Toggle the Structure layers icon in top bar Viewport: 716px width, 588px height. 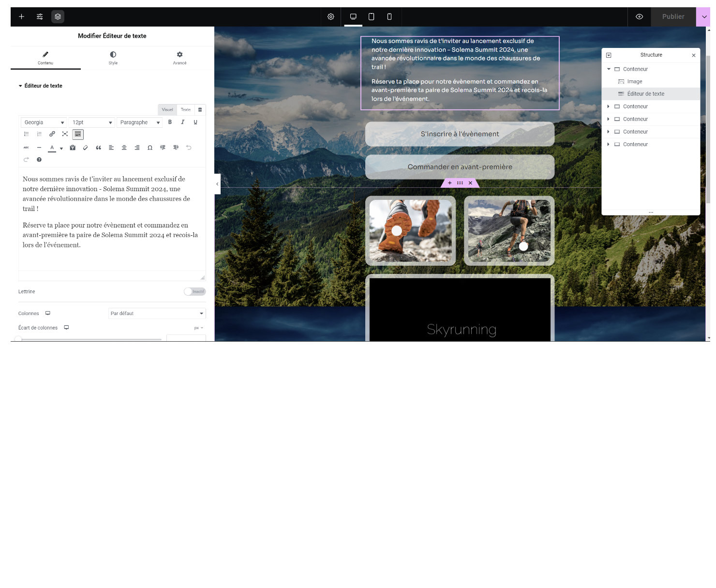(58, 16)
